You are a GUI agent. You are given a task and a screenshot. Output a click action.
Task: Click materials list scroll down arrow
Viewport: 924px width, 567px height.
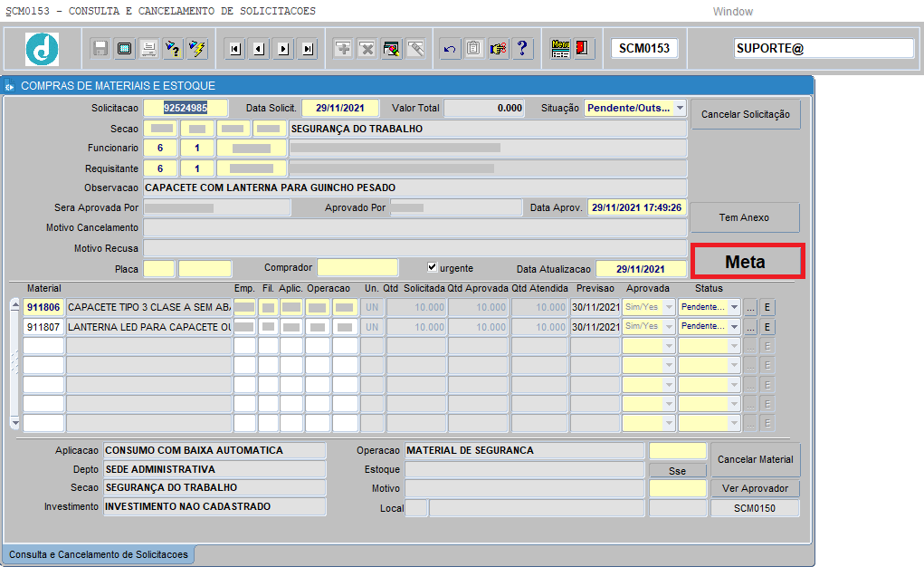pos(15,423)
